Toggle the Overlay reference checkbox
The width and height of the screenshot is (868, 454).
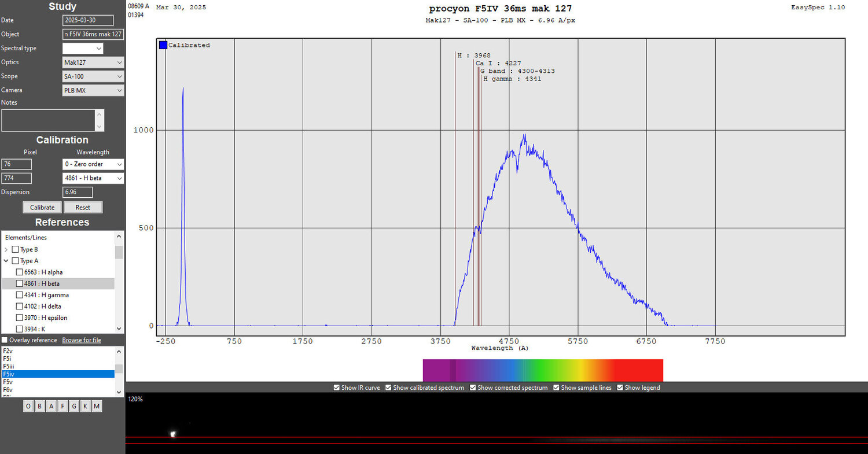pos(5,340)
